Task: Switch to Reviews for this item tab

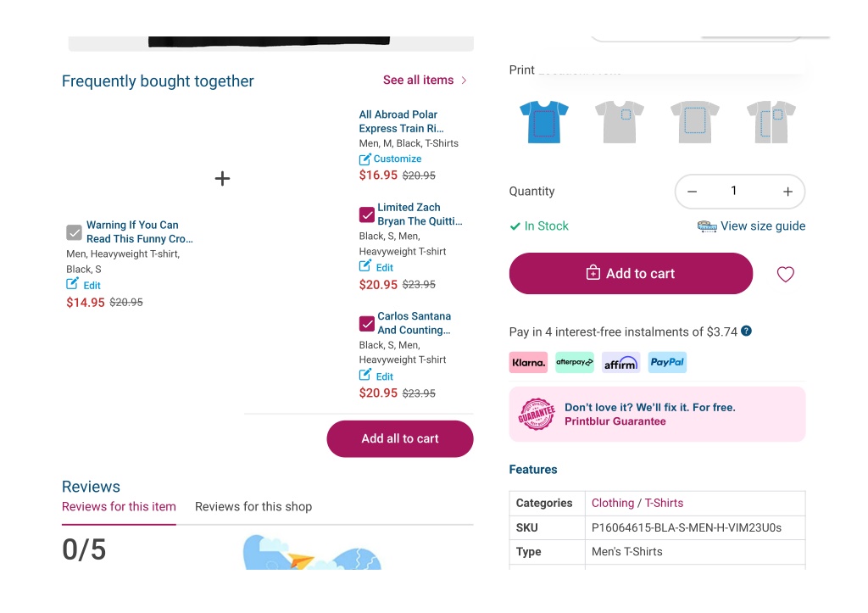Action: 119,507
